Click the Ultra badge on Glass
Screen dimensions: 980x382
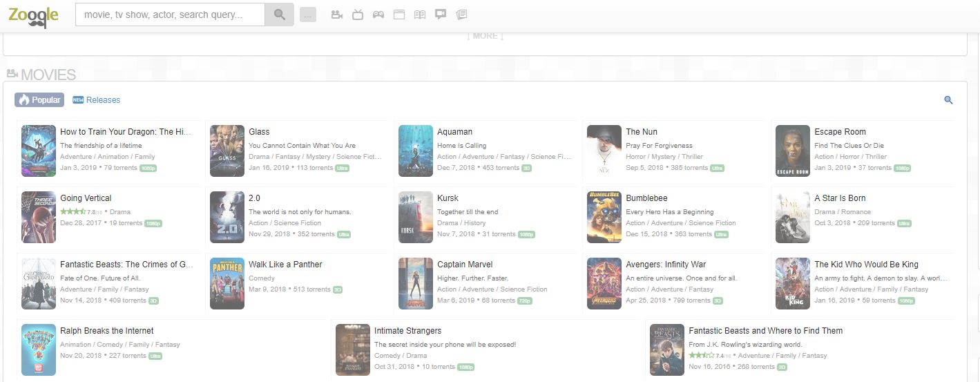click(x=342, y=168)
